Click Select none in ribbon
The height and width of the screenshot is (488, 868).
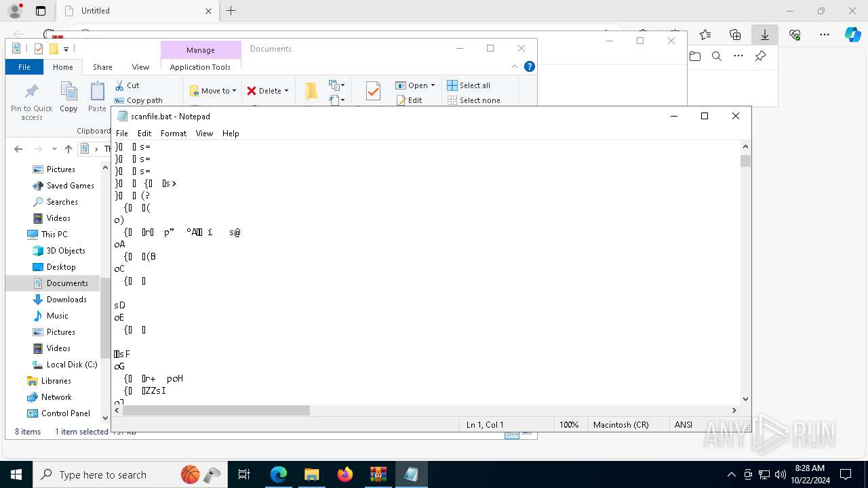[x=474, y=100]
